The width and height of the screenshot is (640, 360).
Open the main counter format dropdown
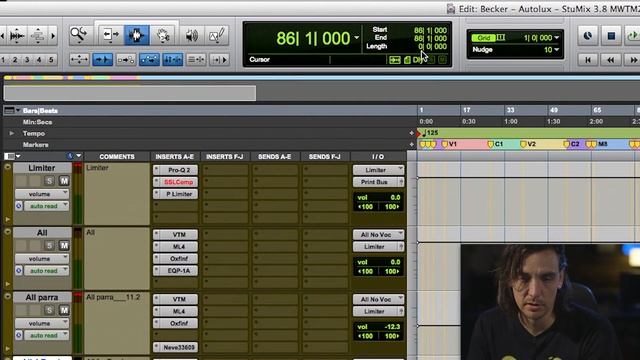click(x=356, y=38)
